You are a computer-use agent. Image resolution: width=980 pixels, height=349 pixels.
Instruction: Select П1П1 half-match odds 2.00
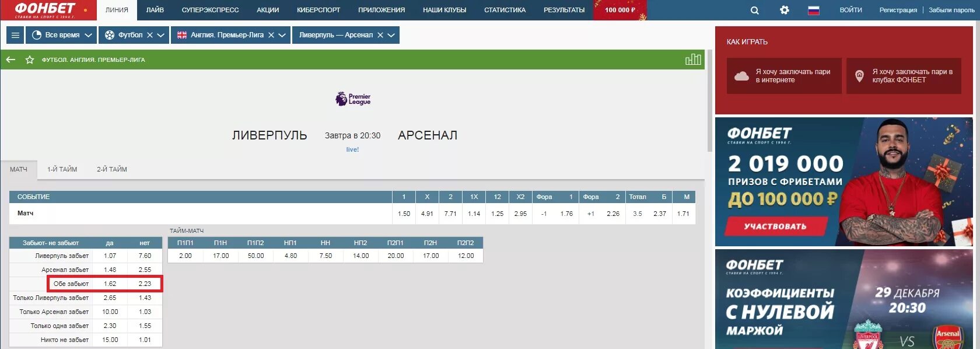[x=185, y=256]
